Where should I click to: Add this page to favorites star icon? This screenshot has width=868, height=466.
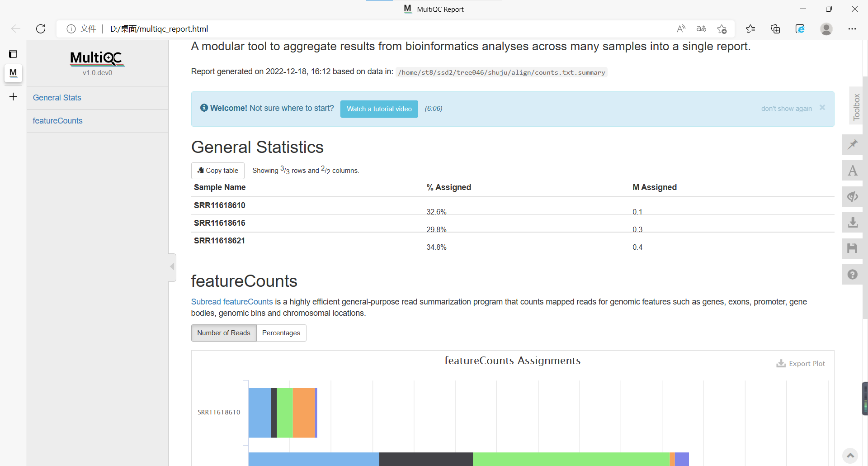(x=722, y=29)
